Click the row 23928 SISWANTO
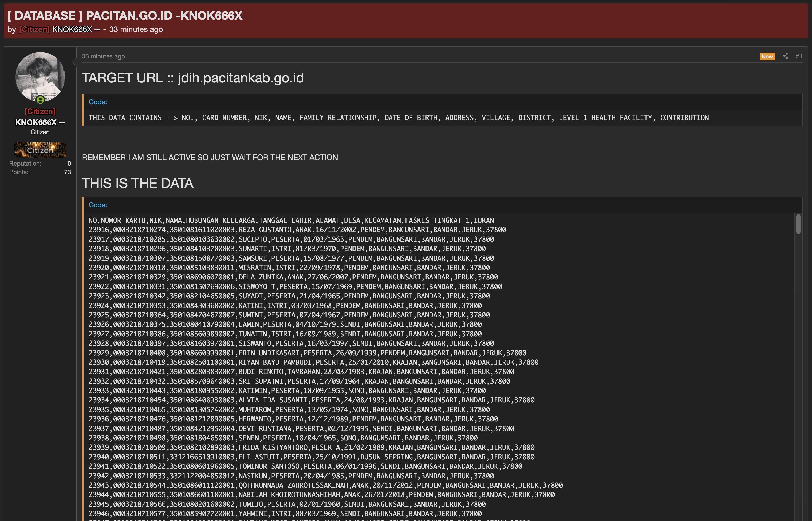 coord(291,343)
